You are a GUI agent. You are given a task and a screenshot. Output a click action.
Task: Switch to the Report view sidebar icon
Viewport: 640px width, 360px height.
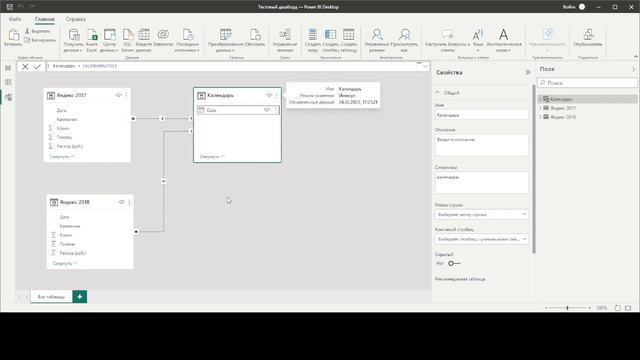click(x=8, y=68)
